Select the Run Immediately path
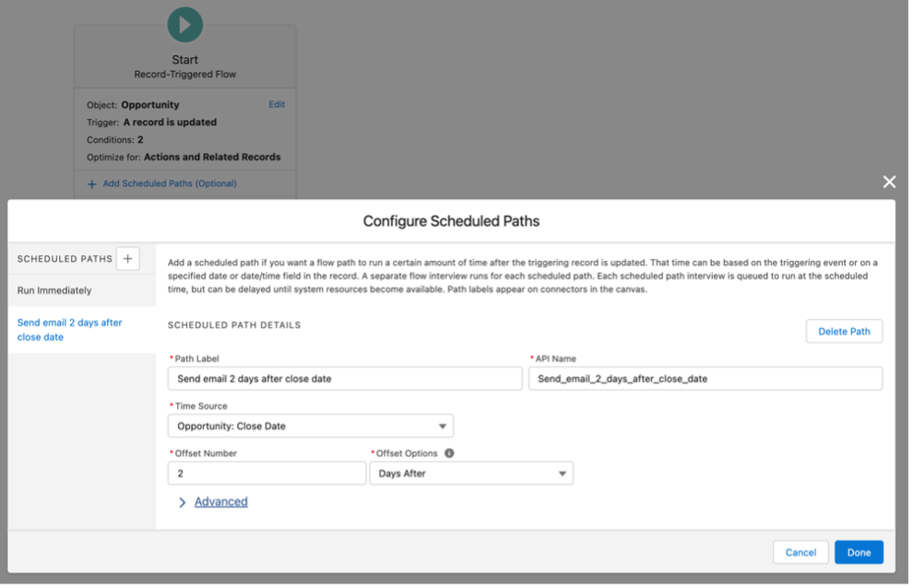The width and height of the screenshot is (913, 588). 82,290
